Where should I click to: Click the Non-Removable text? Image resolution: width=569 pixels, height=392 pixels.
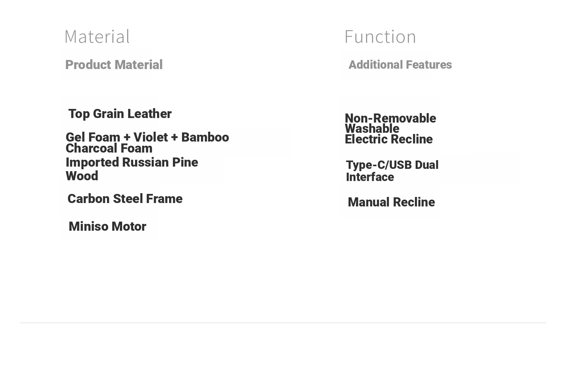click(390, 118)
